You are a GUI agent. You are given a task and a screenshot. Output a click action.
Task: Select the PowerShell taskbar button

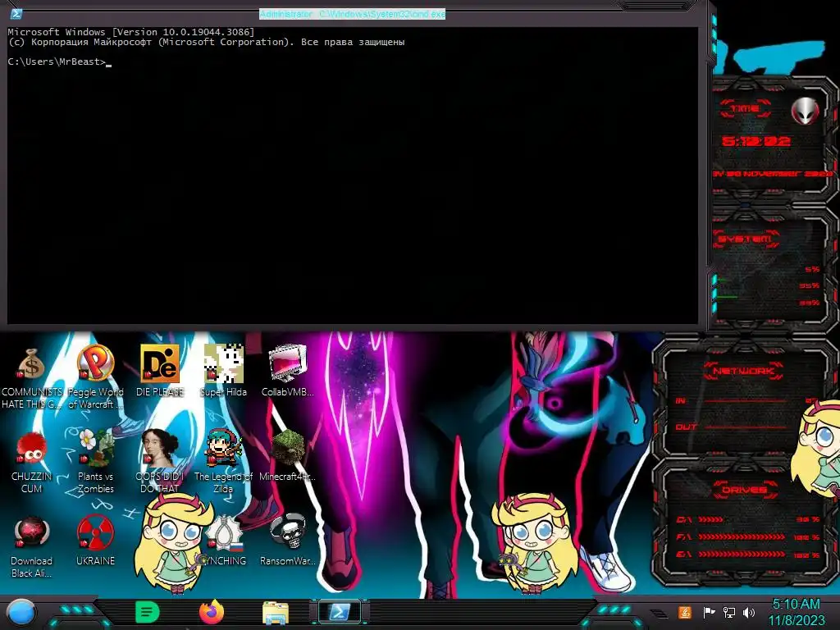pyautogui.click(x=340, y=612)
